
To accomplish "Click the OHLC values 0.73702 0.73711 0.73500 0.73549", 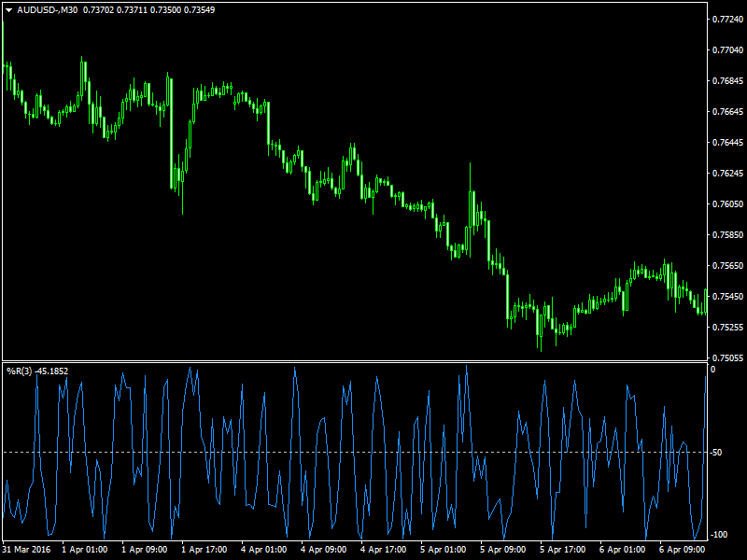I will click(x=148, y=10).
